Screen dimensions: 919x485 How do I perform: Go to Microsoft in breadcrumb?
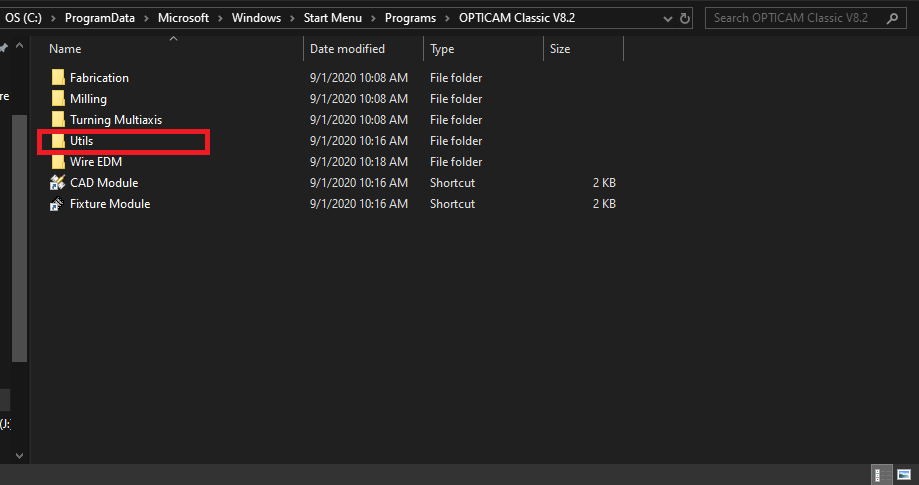point(183,18)
